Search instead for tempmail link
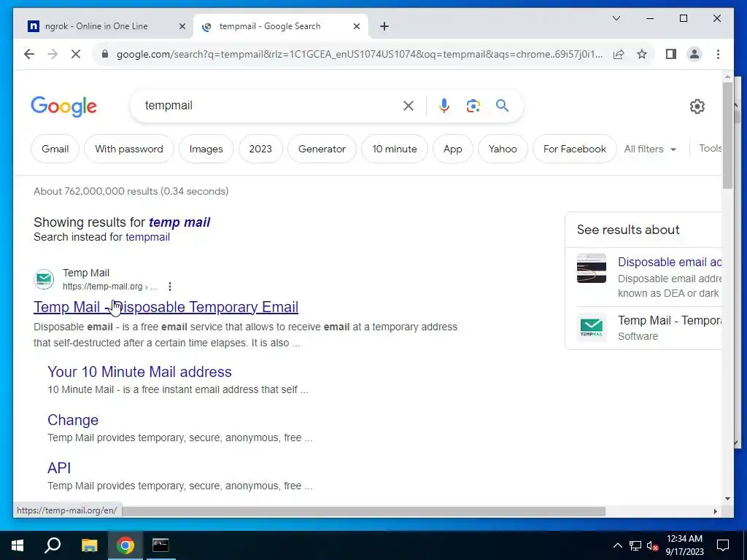This screenshot has height=560, width=747. (147, 237)
